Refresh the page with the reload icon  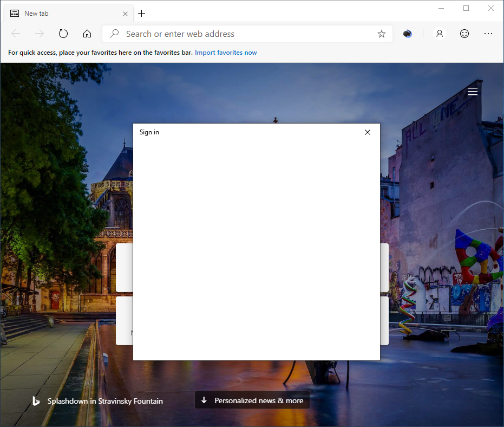63,33
